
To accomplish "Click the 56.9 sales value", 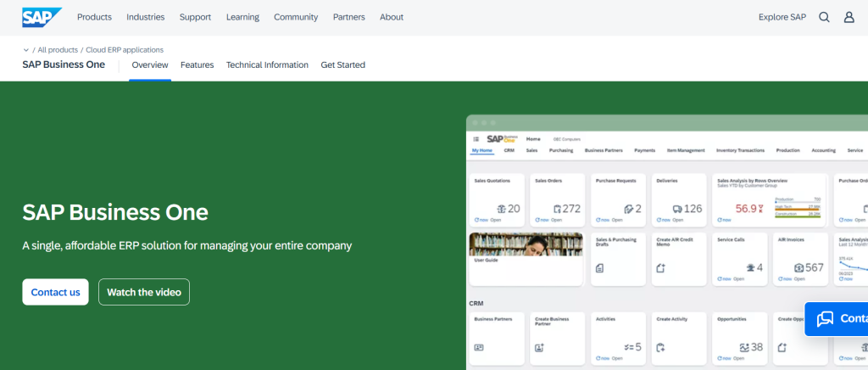I will [746, 209].
